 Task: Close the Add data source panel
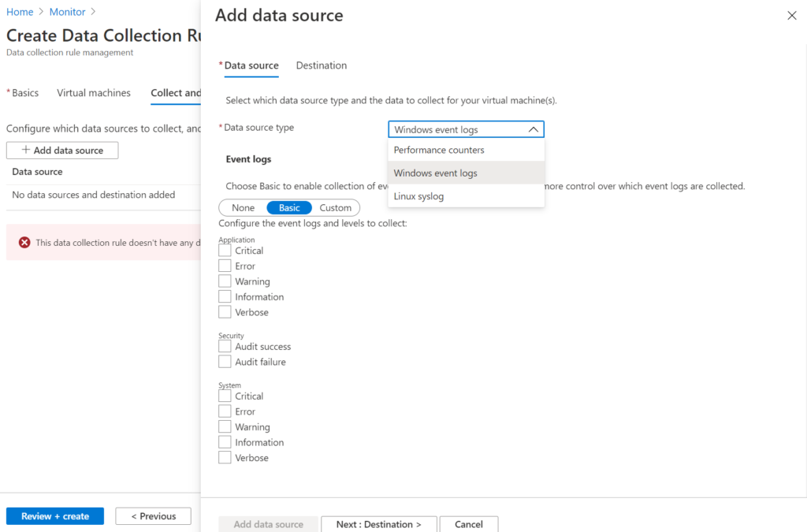click(x=791, y=16)
